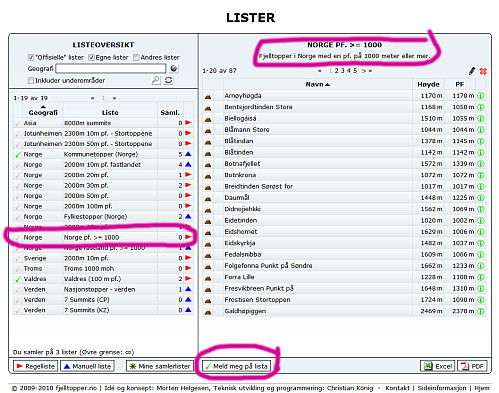Image resolution: width=499 pixels, height=393 pixels.
Task: Click check mark in Valdres row
Action: [x=18, y=279]
